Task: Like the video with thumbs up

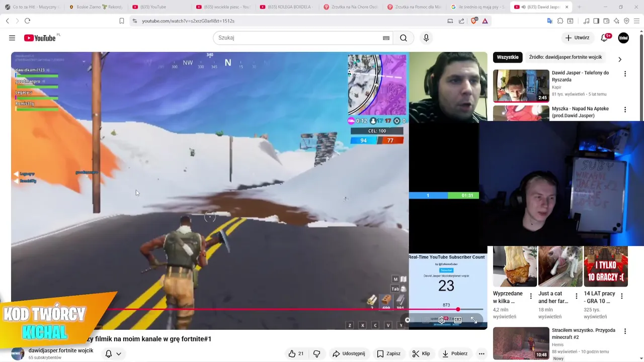Action: click(x=295, y=353)
